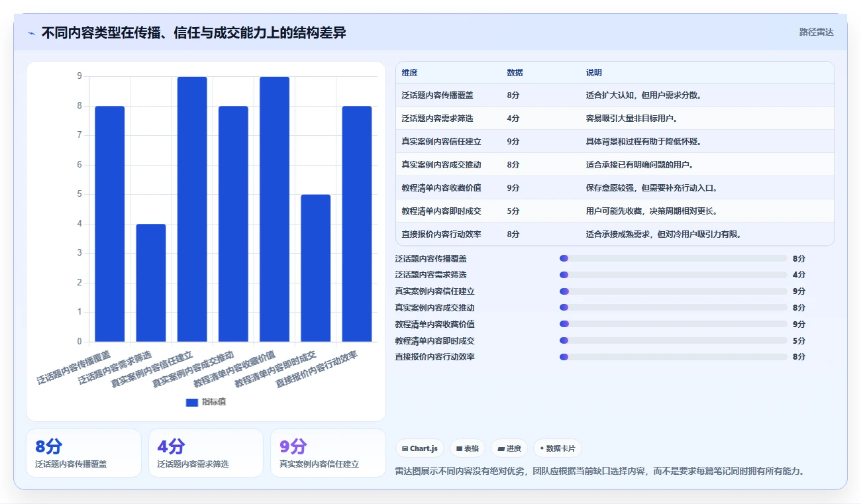The image size is (861, 504).
Task: Click the lightning icon beside the title
Action: coord(31,33)
